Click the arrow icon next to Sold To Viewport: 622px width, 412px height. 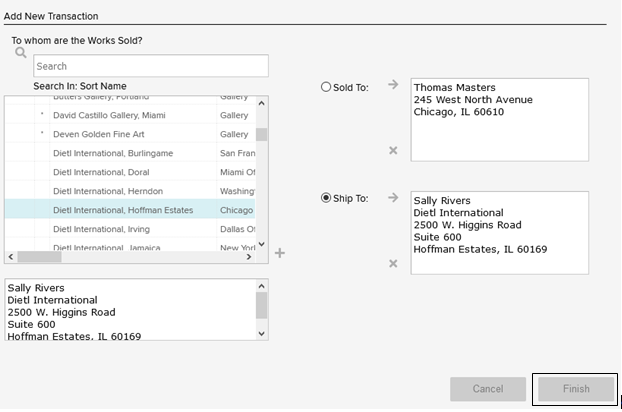(x=393, y=86)
